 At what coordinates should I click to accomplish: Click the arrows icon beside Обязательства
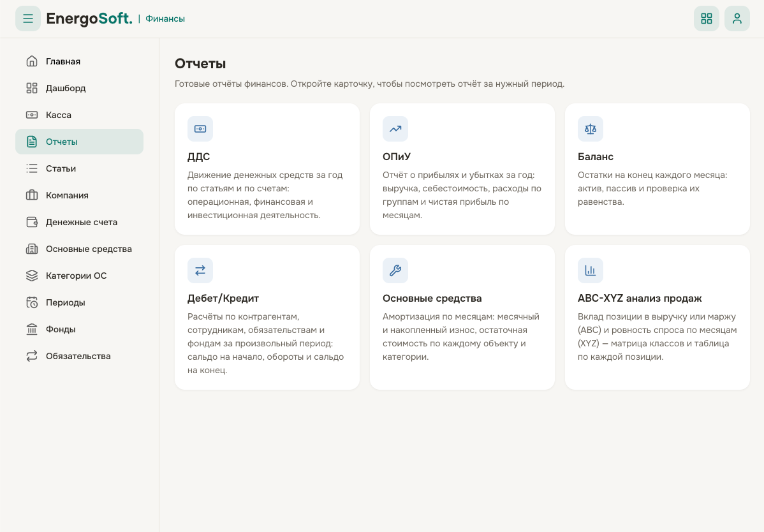[32, 356]
